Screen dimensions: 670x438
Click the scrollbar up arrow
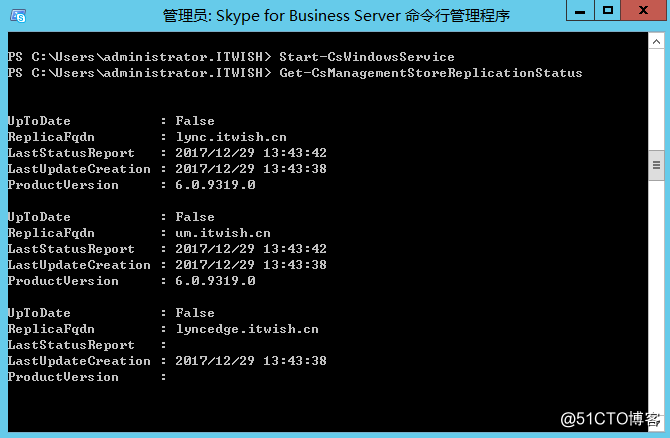pos(656,41)
